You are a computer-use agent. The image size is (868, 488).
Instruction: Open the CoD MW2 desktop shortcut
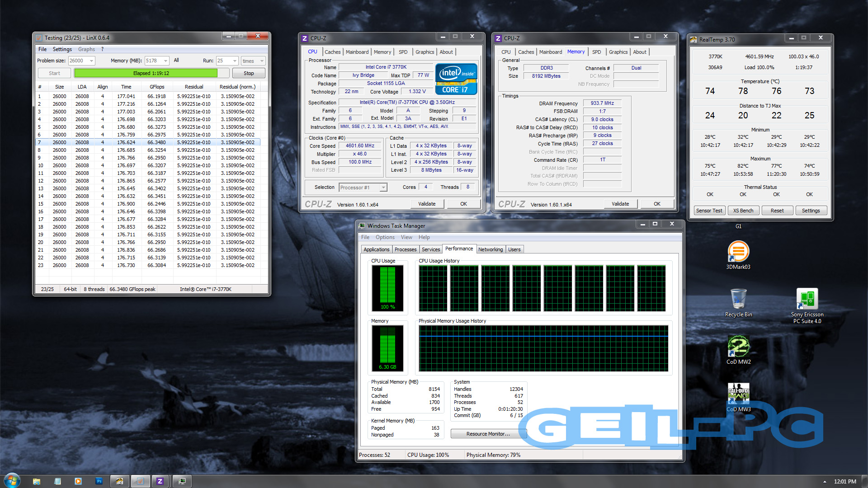click(x=738, y=347)
